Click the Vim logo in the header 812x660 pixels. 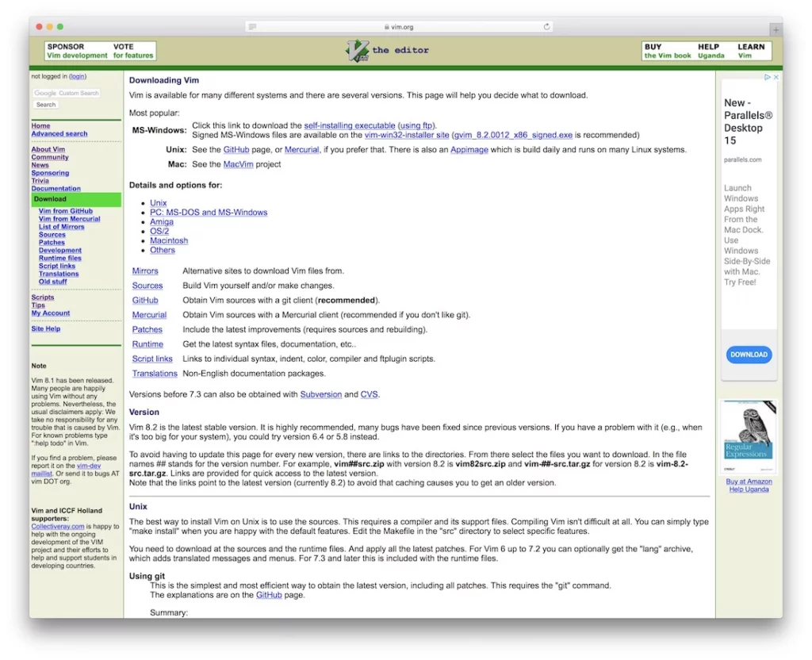pos(358,51)
